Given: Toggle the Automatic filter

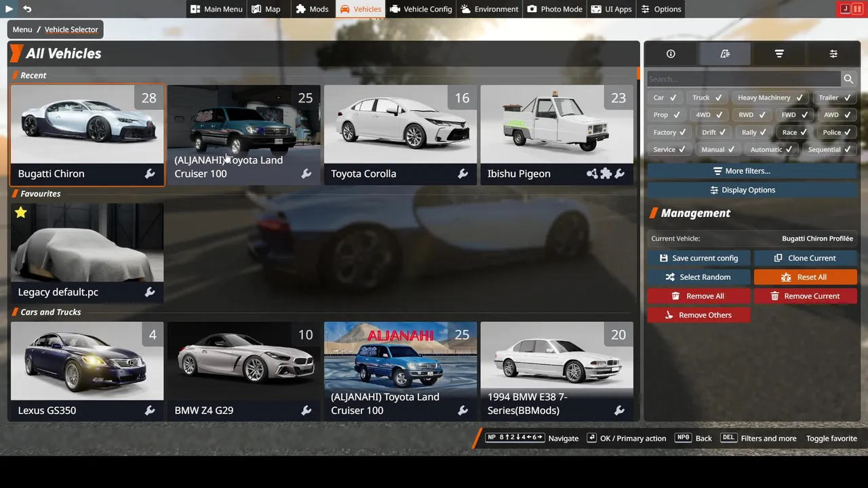Looking at the screenshot, I should pos(772,150).
